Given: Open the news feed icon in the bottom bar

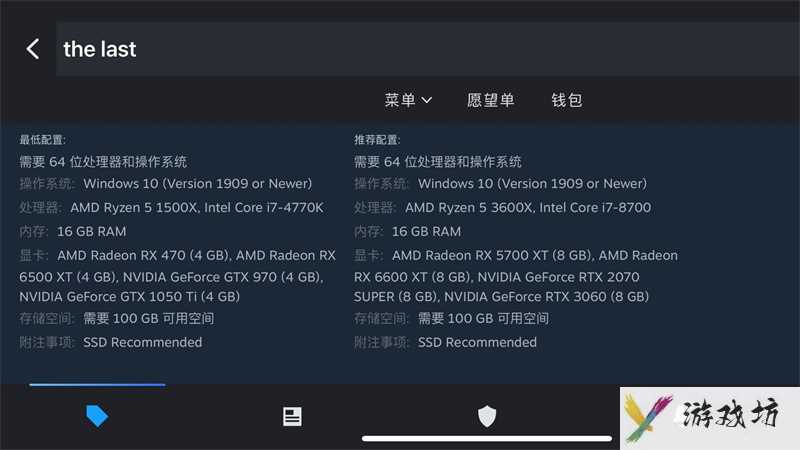Looking at the screenshot, I should click(292, 416).
